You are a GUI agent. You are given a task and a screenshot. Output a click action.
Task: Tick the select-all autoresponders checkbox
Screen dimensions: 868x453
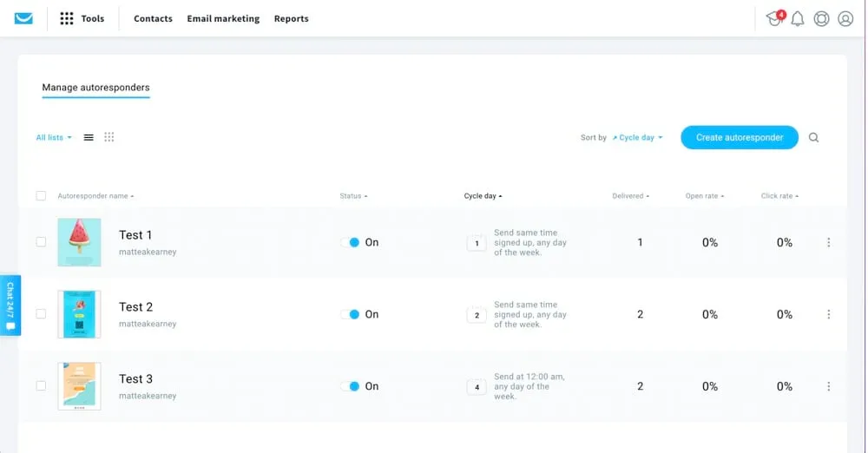(41, 196)
